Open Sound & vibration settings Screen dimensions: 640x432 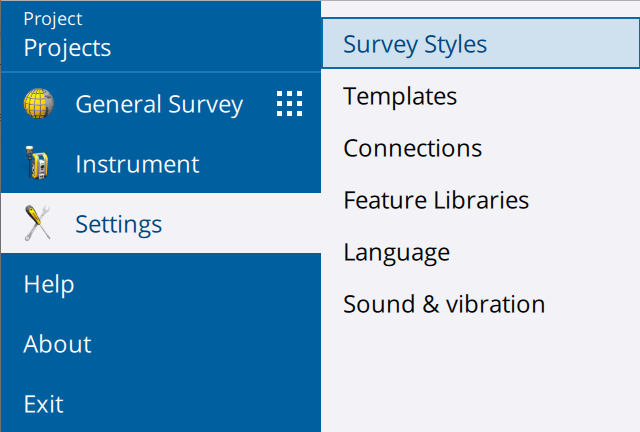click(444, 304)
